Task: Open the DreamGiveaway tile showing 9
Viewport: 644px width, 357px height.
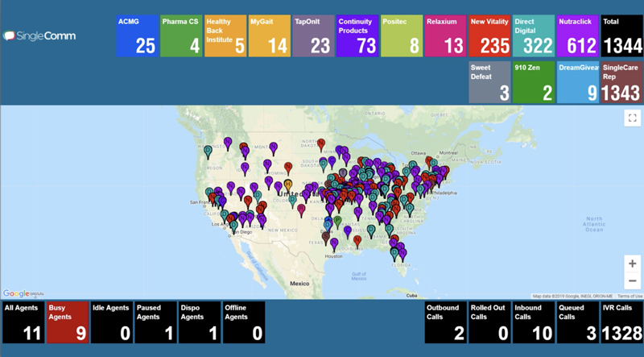Action: coord(578,82)
